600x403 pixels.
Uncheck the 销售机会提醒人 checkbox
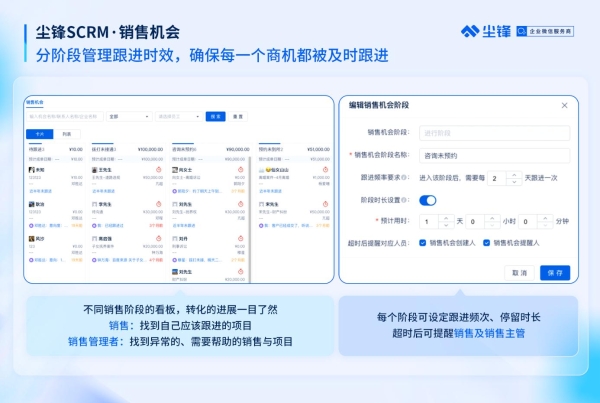486,243
